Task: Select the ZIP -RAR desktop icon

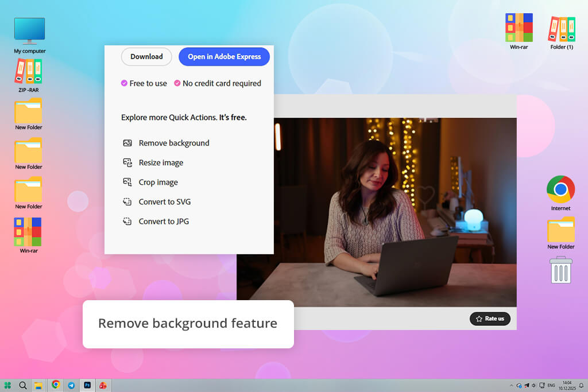Action: pyautogui.click(x=29, y=76)
